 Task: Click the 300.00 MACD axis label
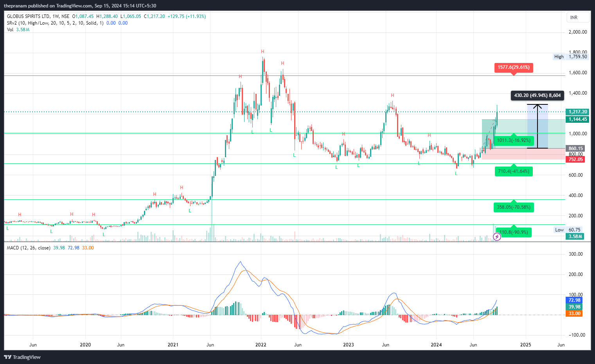click(575, 254)
